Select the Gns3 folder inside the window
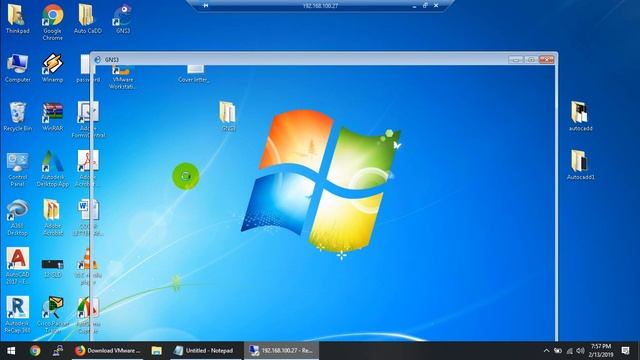 (x=228, y=116)
